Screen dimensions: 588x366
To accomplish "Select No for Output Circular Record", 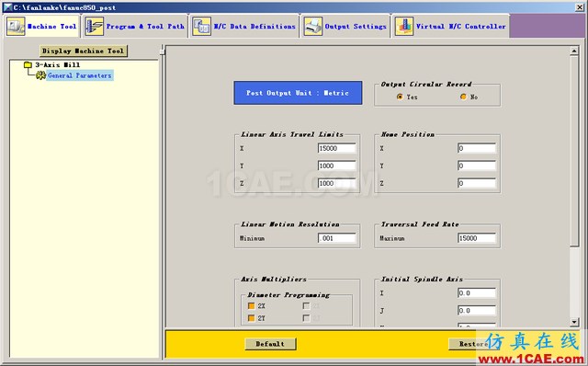I will coord(463,97).
